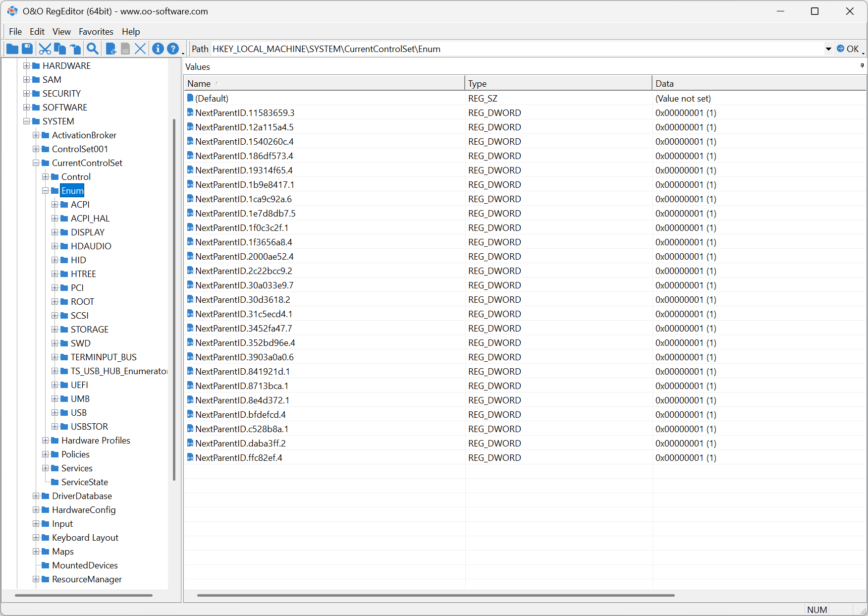Sort values by the Type column header

point(558,84)
